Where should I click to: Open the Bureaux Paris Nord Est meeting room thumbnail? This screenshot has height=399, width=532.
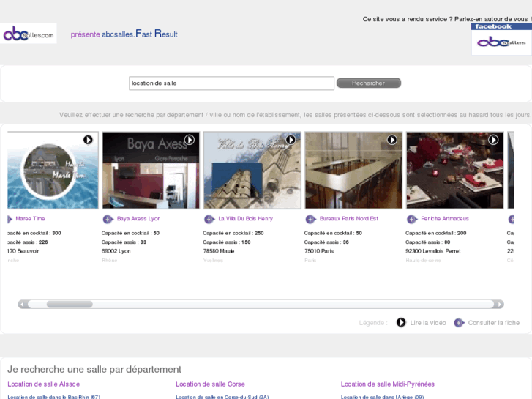click(353, 171)
